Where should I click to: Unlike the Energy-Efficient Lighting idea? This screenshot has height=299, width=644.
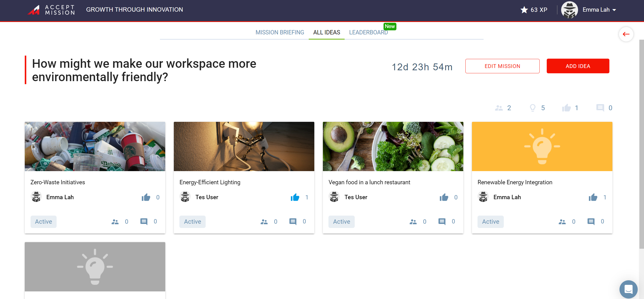(295, 197)
